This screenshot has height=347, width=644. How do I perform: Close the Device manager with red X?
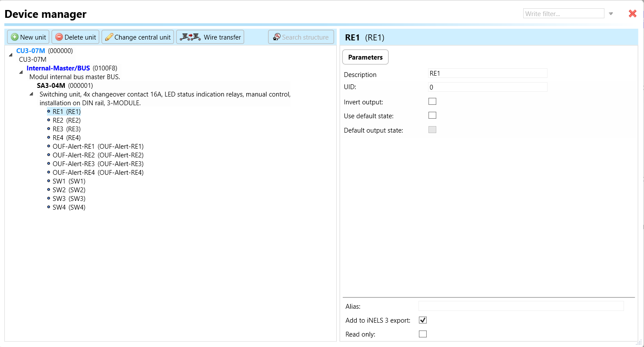pos(632,13)
